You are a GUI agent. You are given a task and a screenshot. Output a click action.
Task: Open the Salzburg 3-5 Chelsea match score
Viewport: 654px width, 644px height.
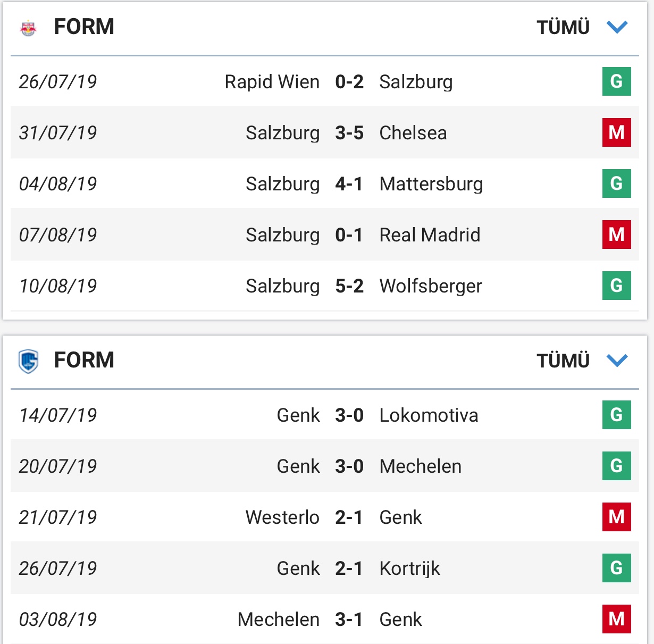pyautogui.click(x=349, y=133)
